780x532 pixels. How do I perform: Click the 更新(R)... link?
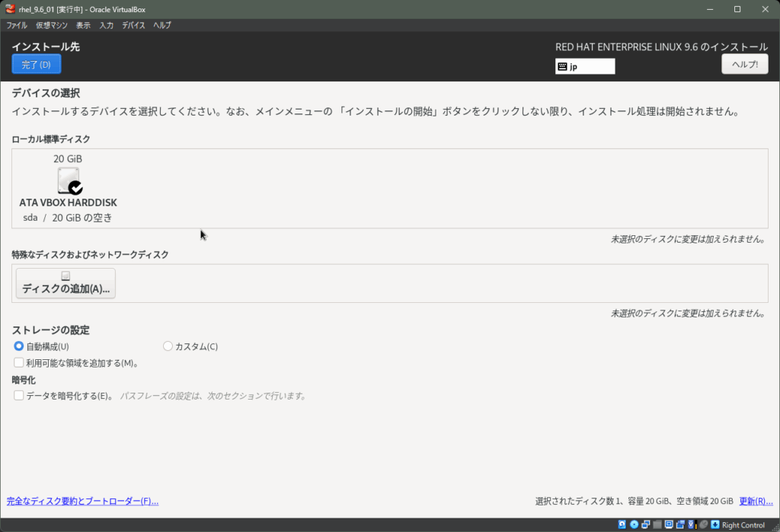coord(756,501)
